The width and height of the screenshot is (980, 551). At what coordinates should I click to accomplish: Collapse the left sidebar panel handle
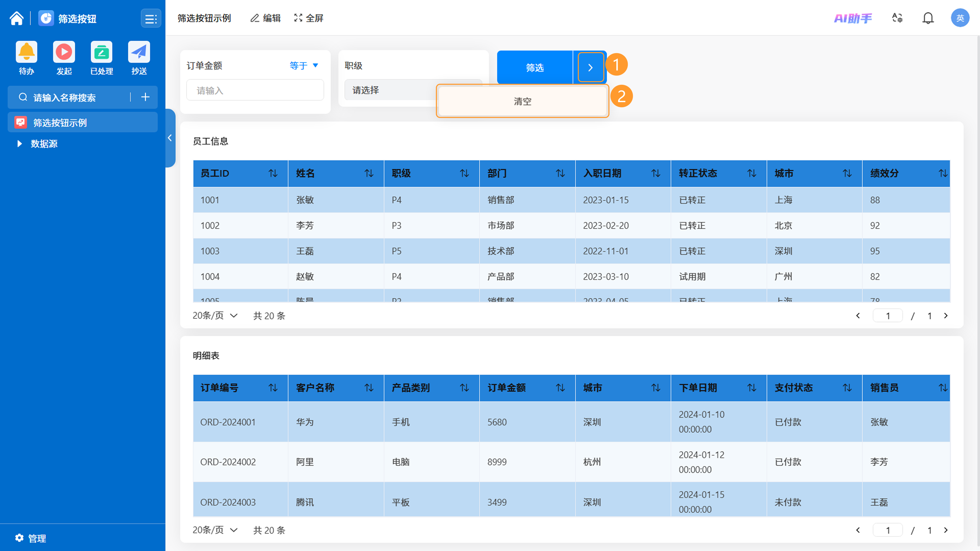[x=170, y=138]
